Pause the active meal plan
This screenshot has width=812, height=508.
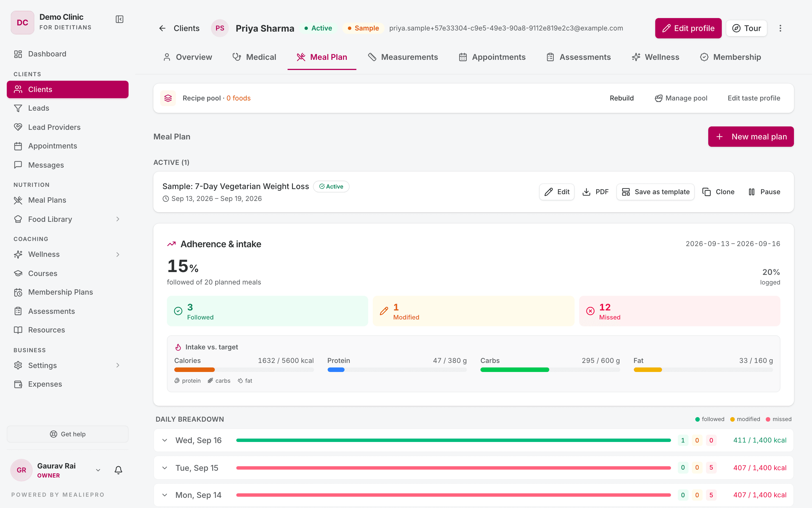tap(764, 192)
